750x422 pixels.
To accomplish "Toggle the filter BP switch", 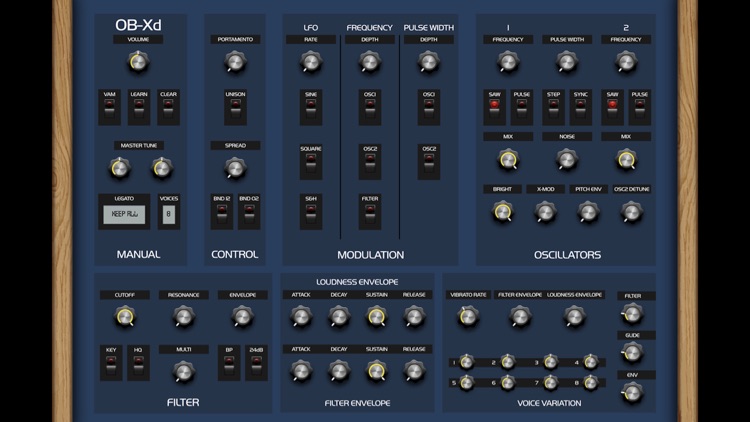I will coord(229,366).
